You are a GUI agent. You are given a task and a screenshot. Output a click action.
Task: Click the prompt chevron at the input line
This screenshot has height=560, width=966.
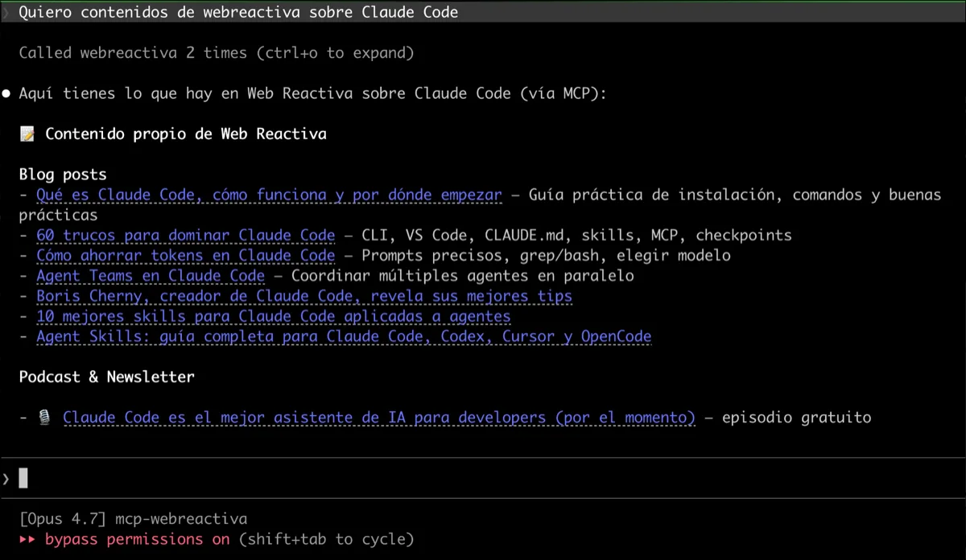tap(6, 479)
